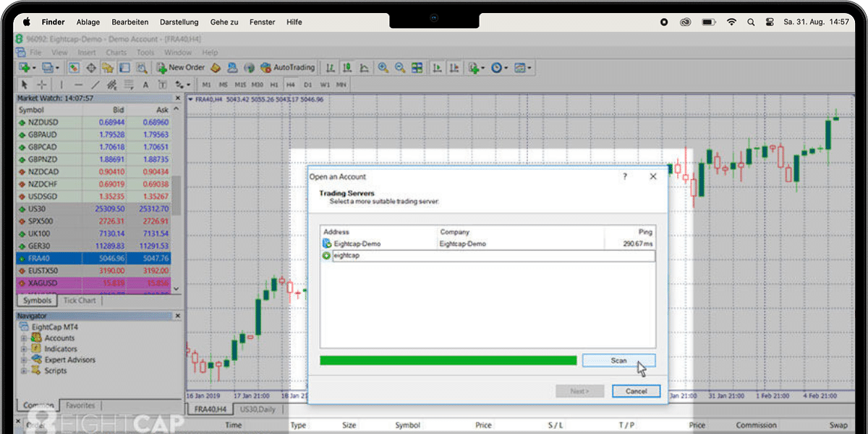Select Trendline drawing tool
Screen dimensions: 868x434
pos(95,85)
